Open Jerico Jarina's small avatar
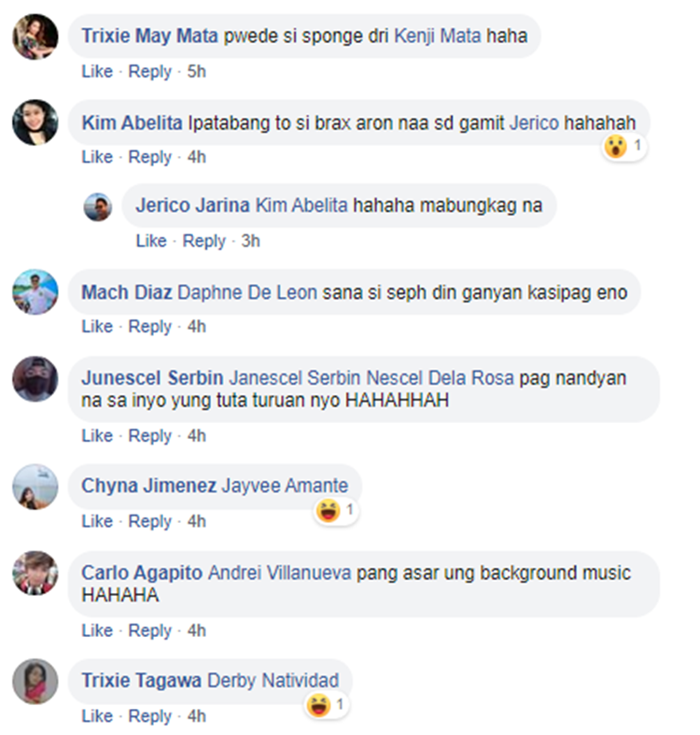Image resolution: width=700 pixels, height=735 pixels. tap(97, 206)
